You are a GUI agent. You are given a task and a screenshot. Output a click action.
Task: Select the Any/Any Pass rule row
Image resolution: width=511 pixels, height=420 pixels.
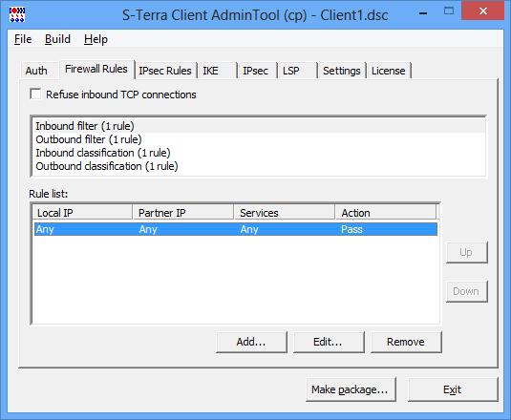[236, 229]
